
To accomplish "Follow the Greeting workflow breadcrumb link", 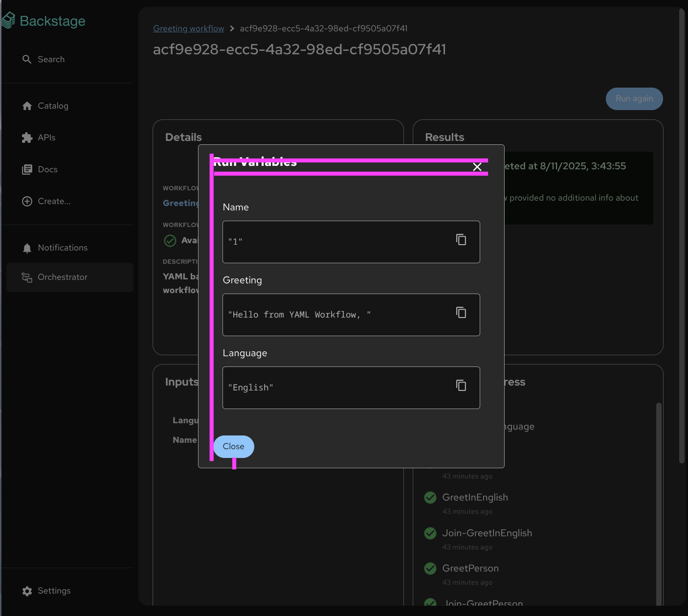I will coord(188,28).
